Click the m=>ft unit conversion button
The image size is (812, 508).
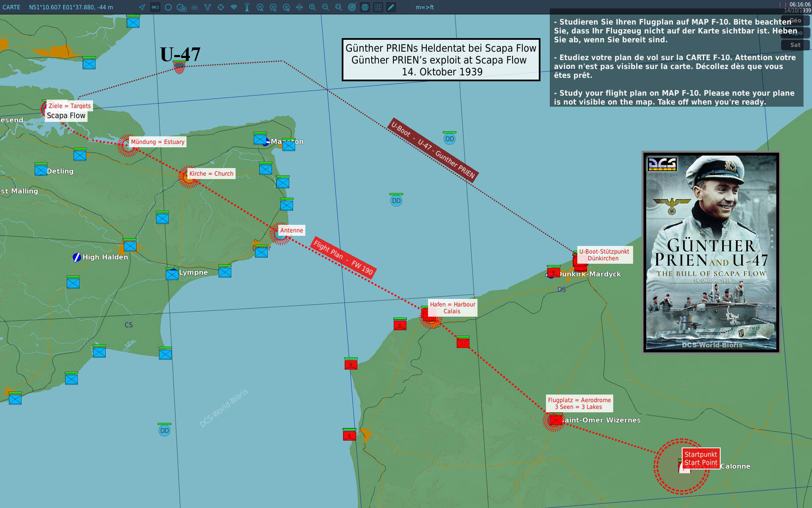click(425, 7)
